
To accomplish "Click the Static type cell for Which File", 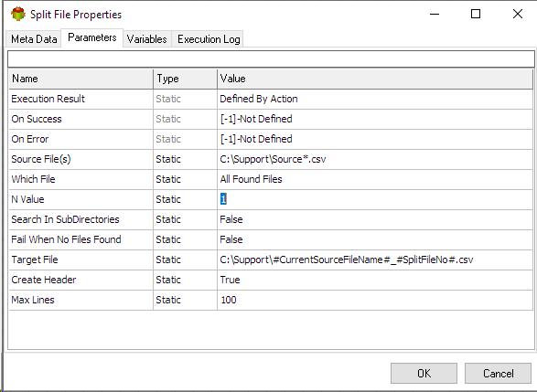I will (x=186, y=179).
